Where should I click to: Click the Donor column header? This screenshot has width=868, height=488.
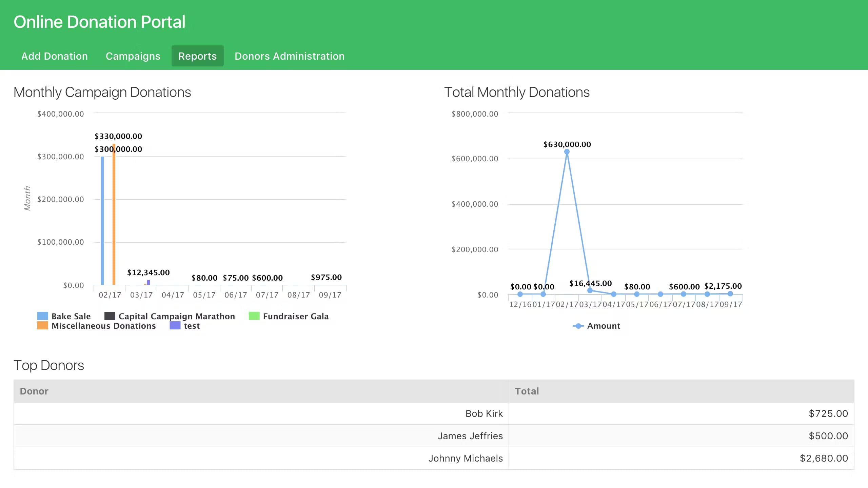[x=34, y=391]
